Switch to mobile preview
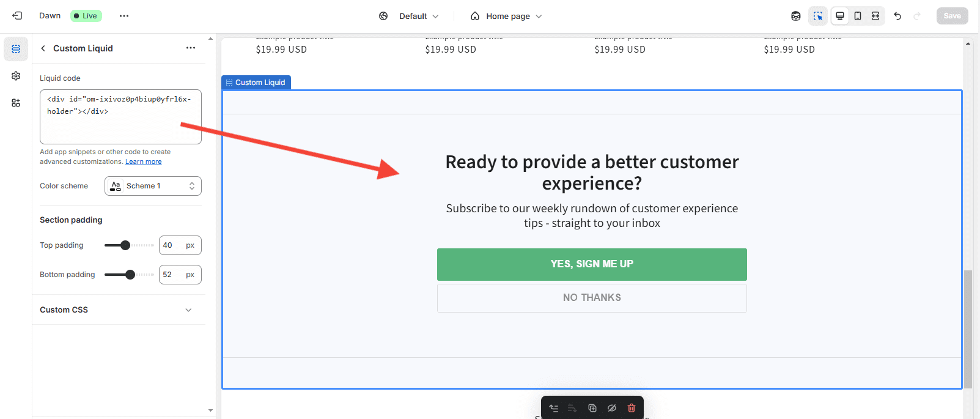The width and height of the screenshot is (980, 419). point(858,16)
